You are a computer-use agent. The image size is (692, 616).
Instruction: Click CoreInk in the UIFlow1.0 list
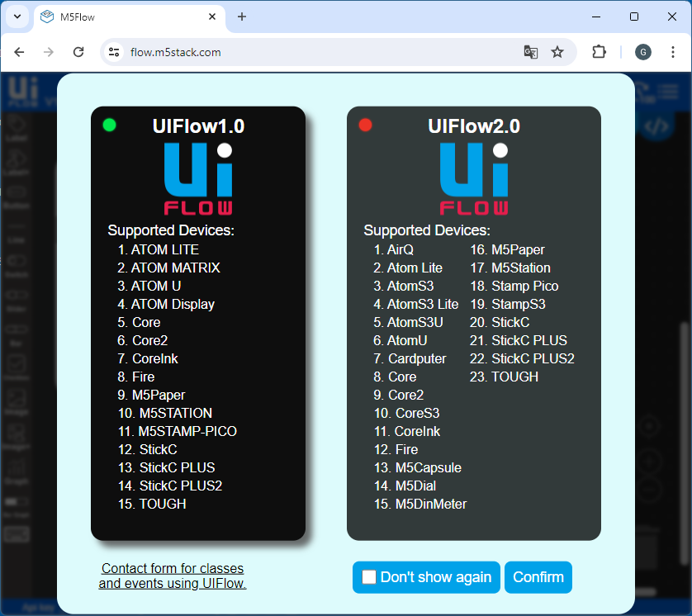click(x=155, y=358)
